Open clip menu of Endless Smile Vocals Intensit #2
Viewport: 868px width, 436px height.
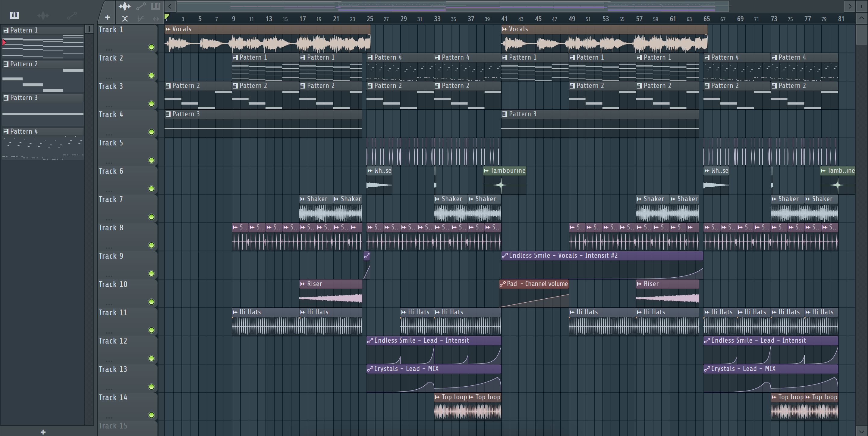505,256
